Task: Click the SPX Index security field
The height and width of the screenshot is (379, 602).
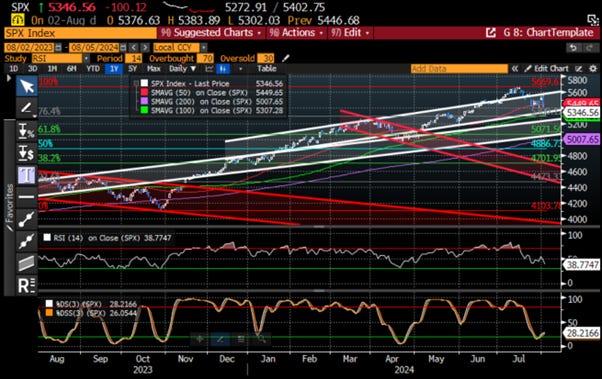Action: tap(81, 33)
